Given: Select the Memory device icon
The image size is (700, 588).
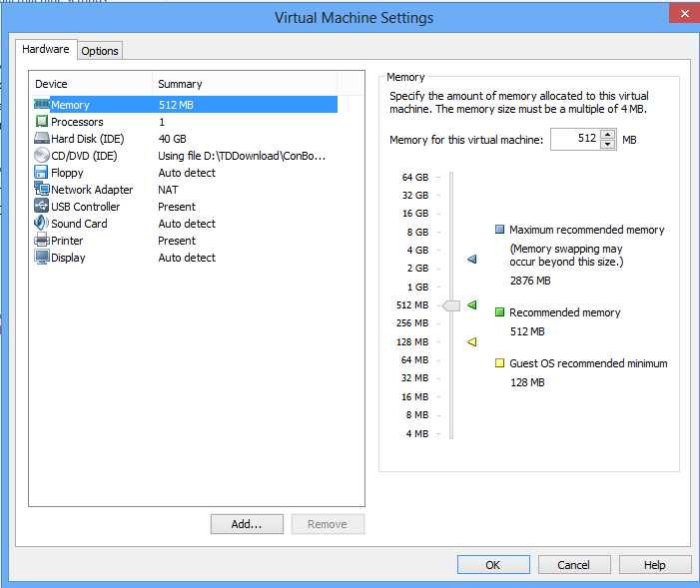Looking at the screenshot, I should [42, 105].
